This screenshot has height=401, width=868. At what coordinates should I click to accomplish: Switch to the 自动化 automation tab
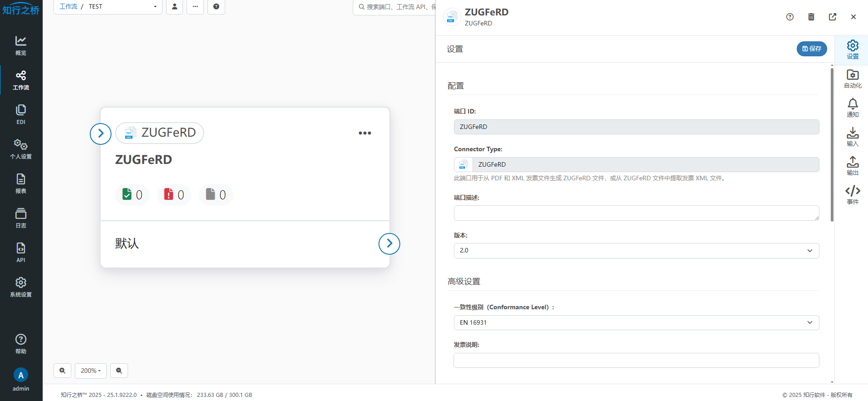[853, 79]
